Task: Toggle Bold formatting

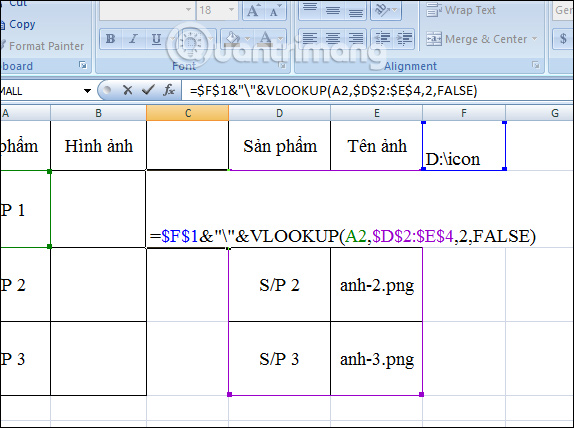Action: pos(111,39)
